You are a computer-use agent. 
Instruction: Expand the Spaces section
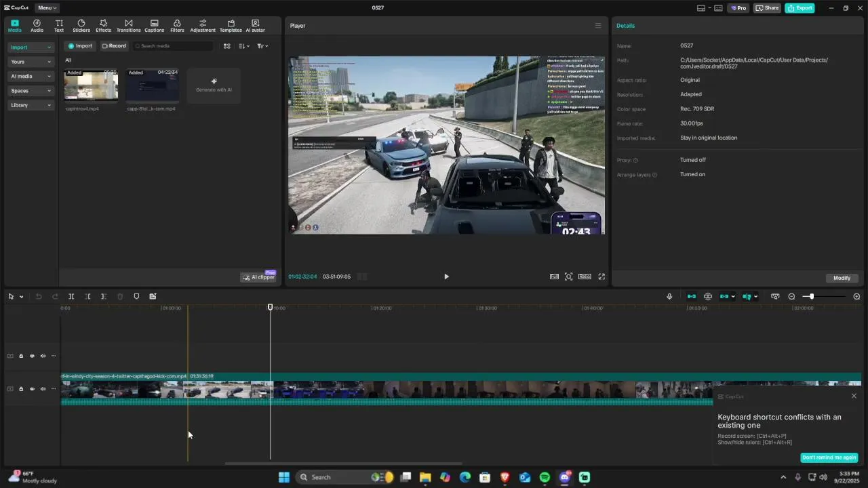[x=31, y=91]
